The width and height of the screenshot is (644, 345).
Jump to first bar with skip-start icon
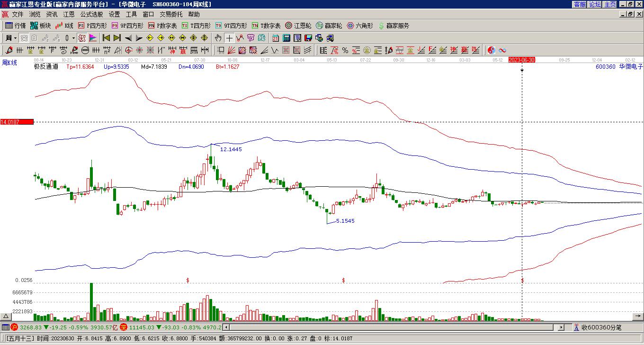(107, 38)
